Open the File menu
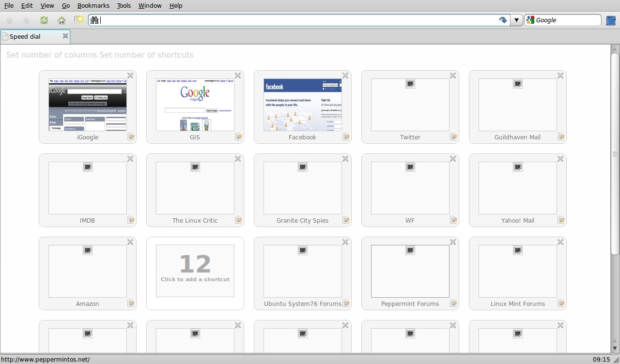Viewport: 620px width, 364px height. pyautogui.click(x=9, y=5)
